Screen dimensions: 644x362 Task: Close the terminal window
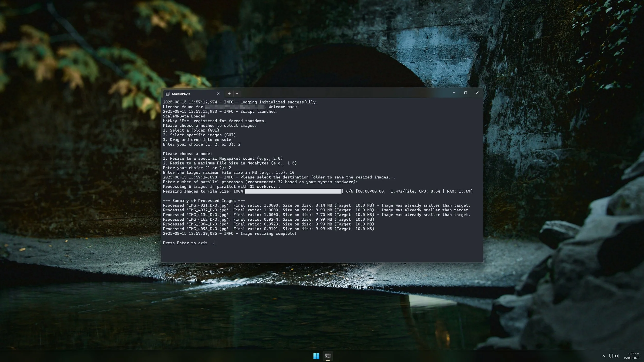click(x=477, y=93)
